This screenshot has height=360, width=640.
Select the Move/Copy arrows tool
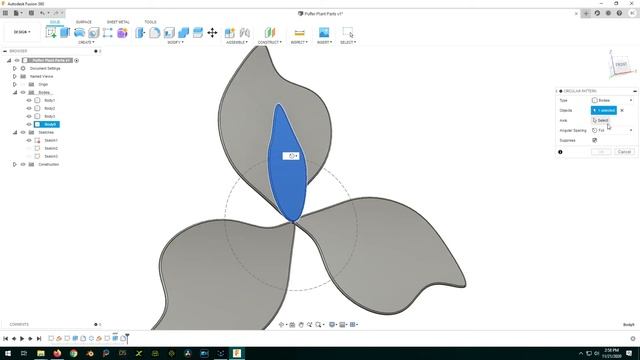pyautogui.click(x=212, y=32)
